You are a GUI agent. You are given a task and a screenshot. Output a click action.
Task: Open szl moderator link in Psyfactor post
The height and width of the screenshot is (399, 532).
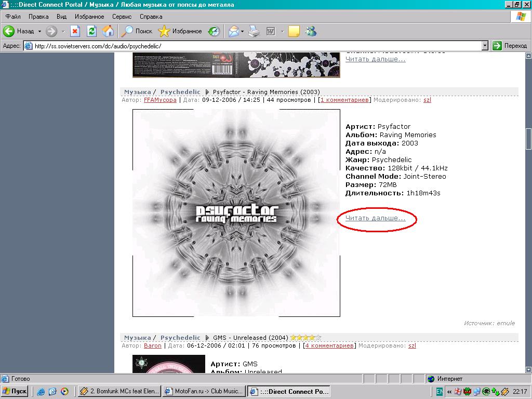pyautogui.click(x=427, y=100)
